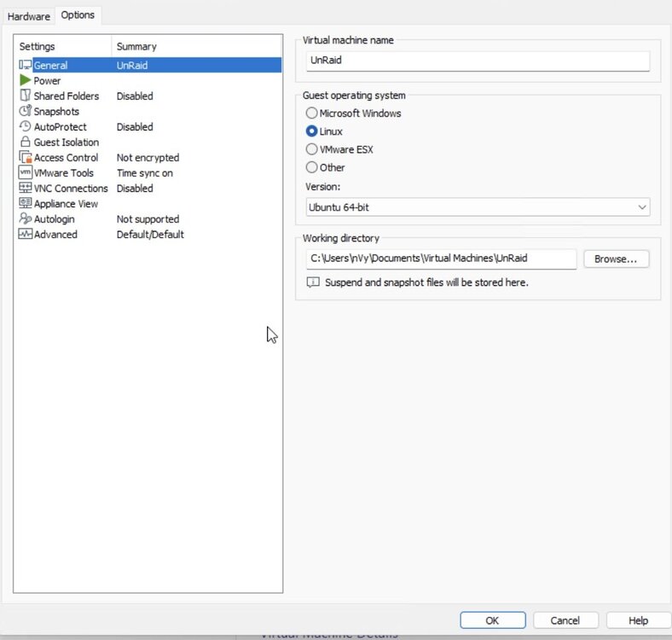Click the OK button

click(492, 620)
